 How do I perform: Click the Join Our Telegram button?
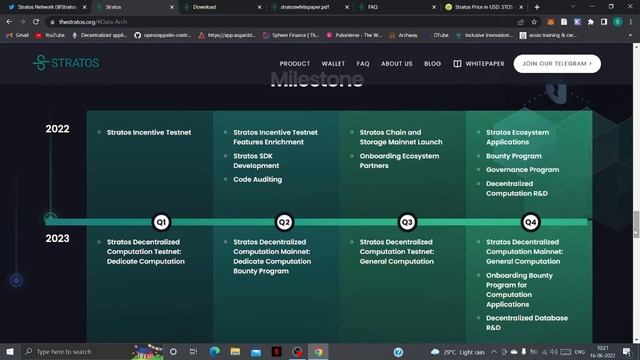coord(557,64)
